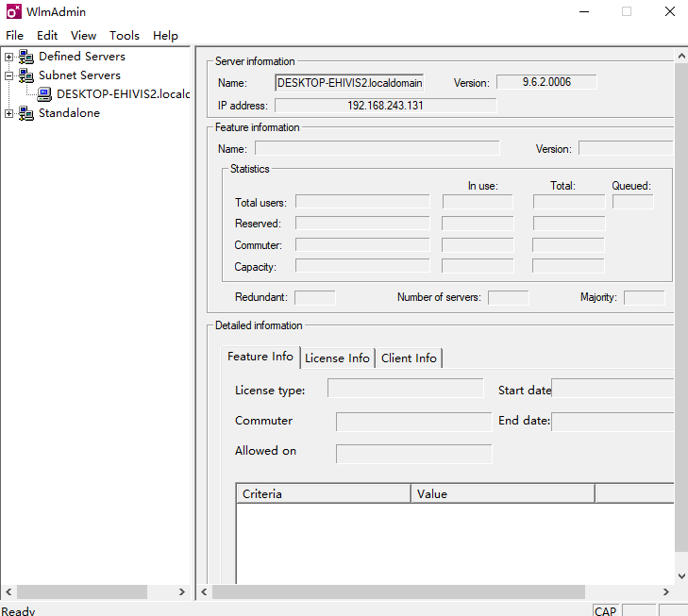688x616 pixels.
Task: Select DESKTOP-EHIVIS2 server in the tree
Action: coord(123,94)
